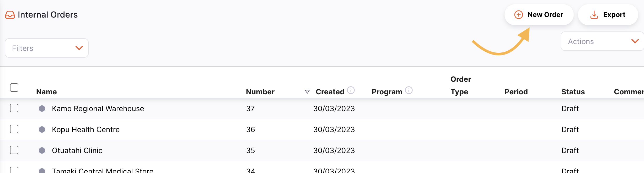Click the chevron arrow in Filters box

79,48
